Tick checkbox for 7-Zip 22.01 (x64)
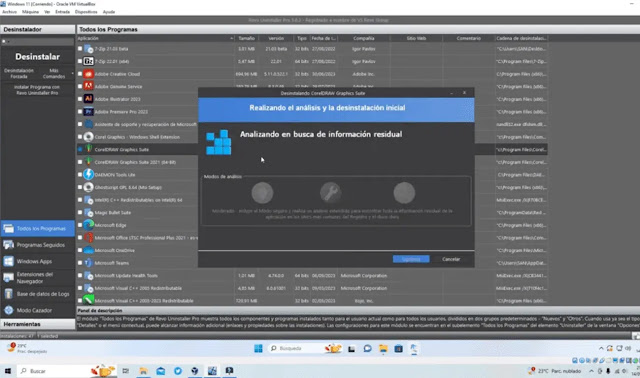 [80, 61]
